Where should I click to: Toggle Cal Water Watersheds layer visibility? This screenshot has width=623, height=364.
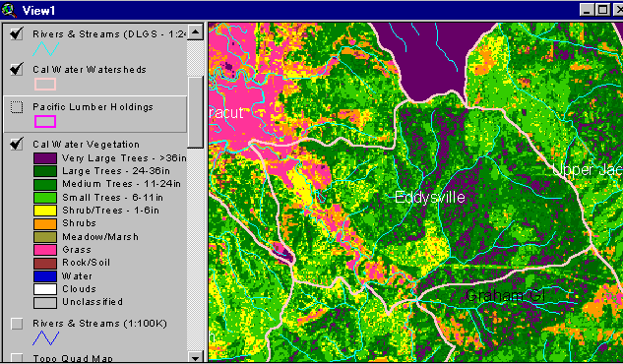(x=17, y=70)
